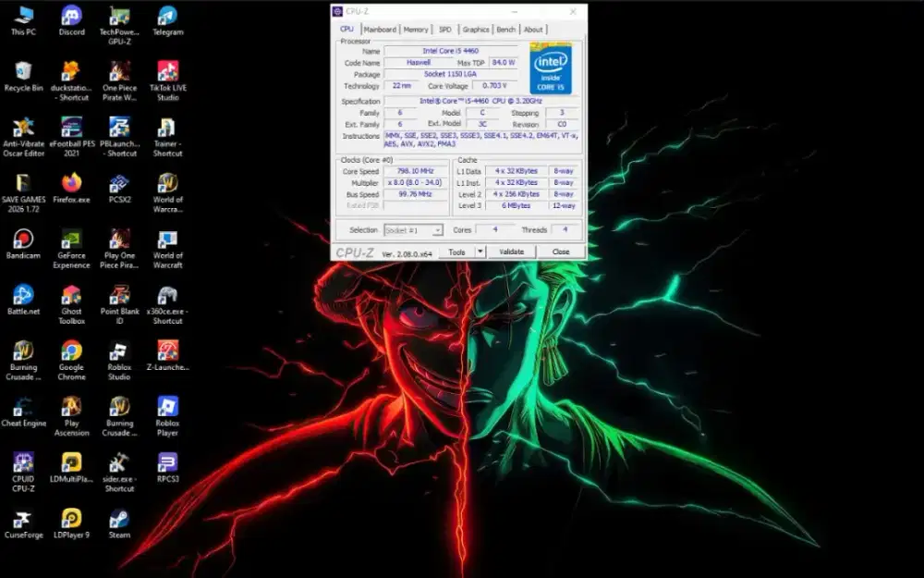Open LDPlayer 9 desktop icon

[x=71, y=523]
